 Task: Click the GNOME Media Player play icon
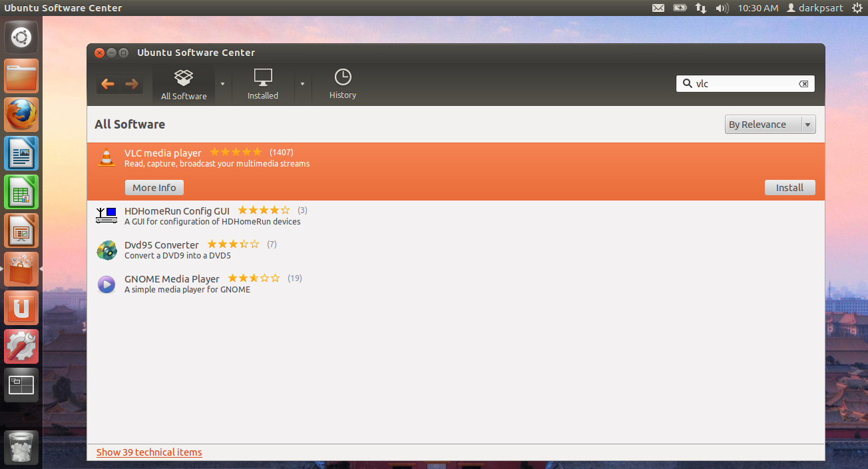[107, 284]
